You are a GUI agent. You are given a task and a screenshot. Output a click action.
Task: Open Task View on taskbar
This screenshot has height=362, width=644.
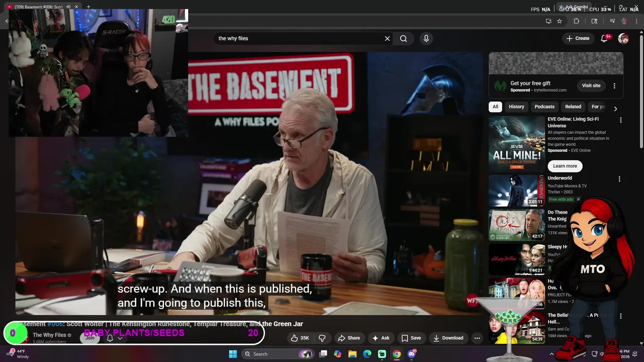point(324,354)
